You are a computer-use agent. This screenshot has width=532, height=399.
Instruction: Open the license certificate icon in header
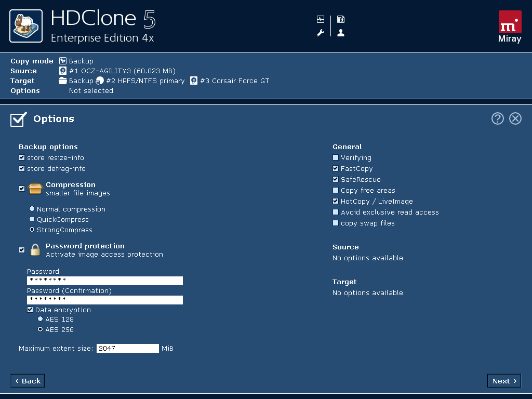pos(341,19)
